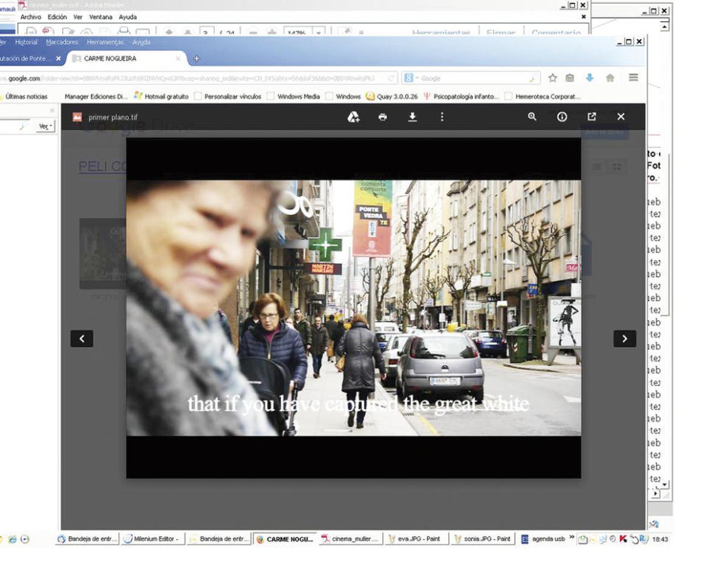
Task: Open Hotmail gratuito bookmark
Action: coord(161,96)
